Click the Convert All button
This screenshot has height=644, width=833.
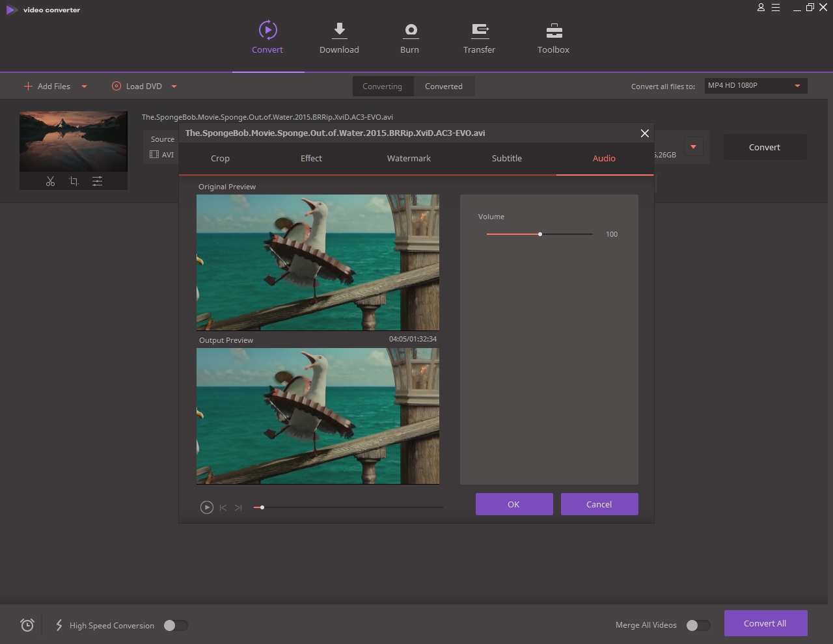tap(765, 623)
